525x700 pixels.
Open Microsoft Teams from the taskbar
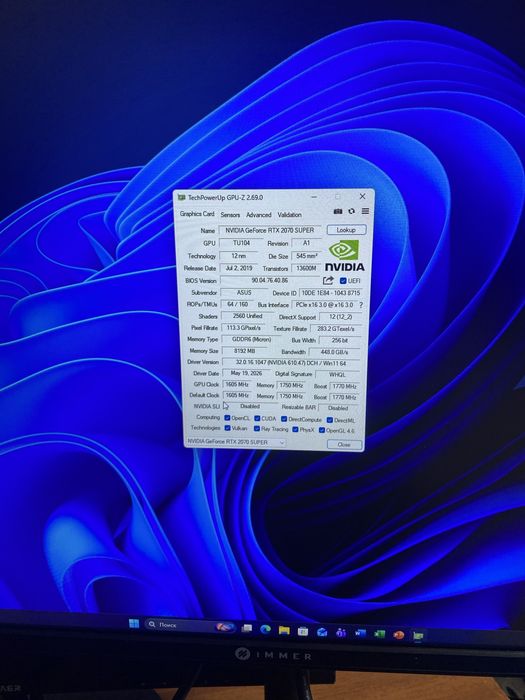(341, 633)
